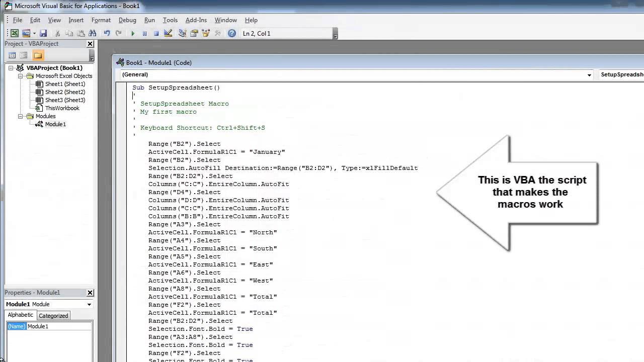Click the 'Keyboard Shortcut: Ctrl+Shift+S' comment line
Viewport: 644px width, 362px height.
(x=199, y=128)
